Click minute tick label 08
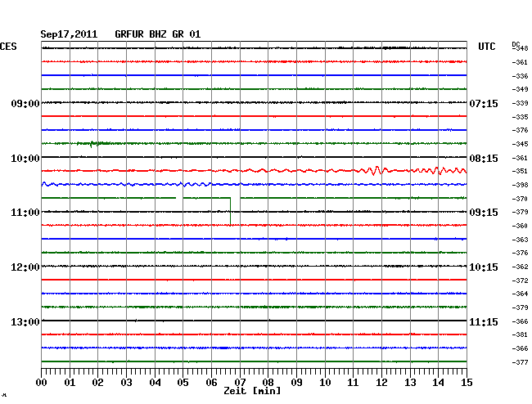This screenshot has width=532, height=404. [268, 383]
